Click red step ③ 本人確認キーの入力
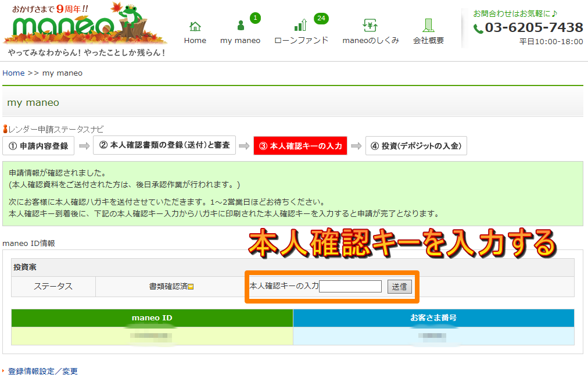Viewport: 588px width, 389px height. 300,146
